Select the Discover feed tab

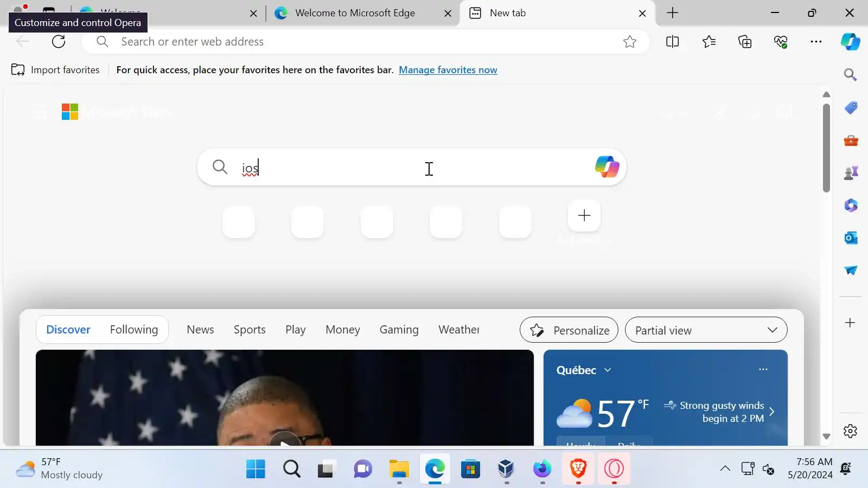[68, 330]
